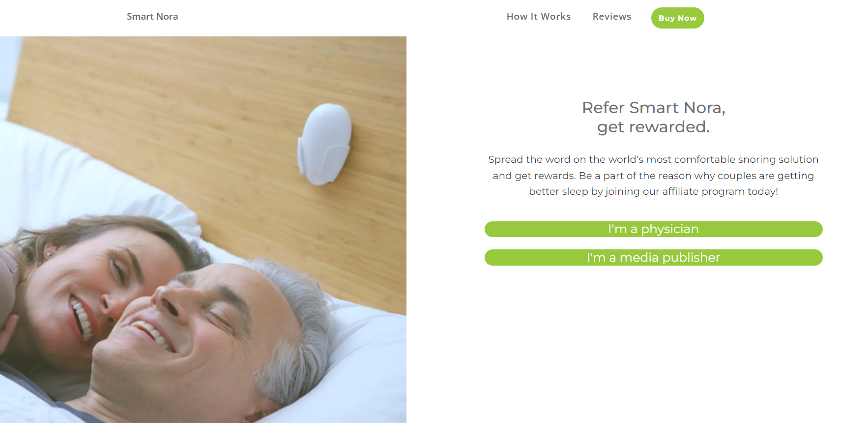Screen dimensions: 868x423
Task: Open the Smart Nora home logo link
Action: (x=152, y=17)
